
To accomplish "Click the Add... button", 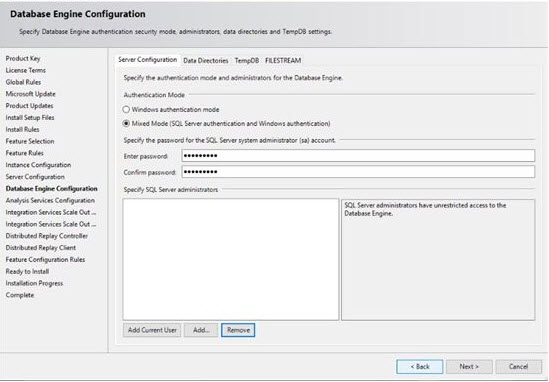I will point(201,330).
